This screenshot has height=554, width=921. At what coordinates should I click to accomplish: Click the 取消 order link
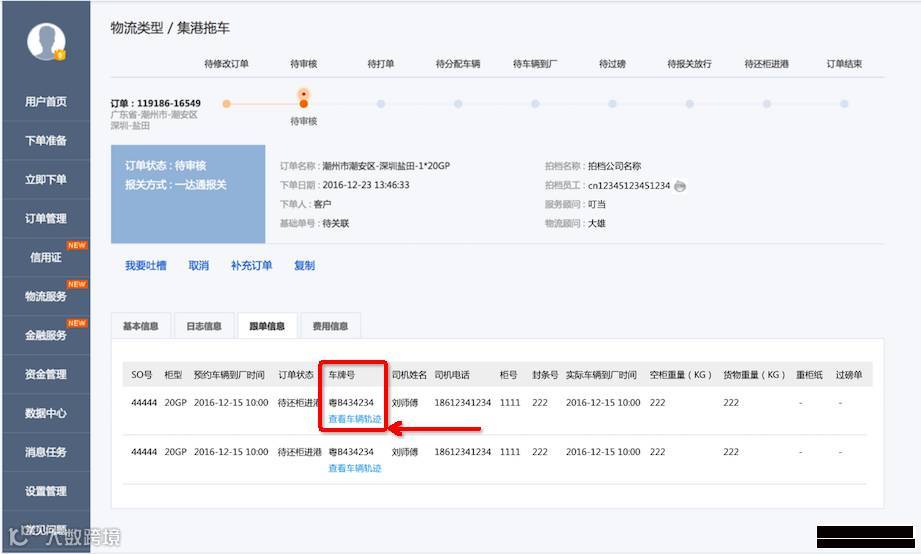point(199,266)
